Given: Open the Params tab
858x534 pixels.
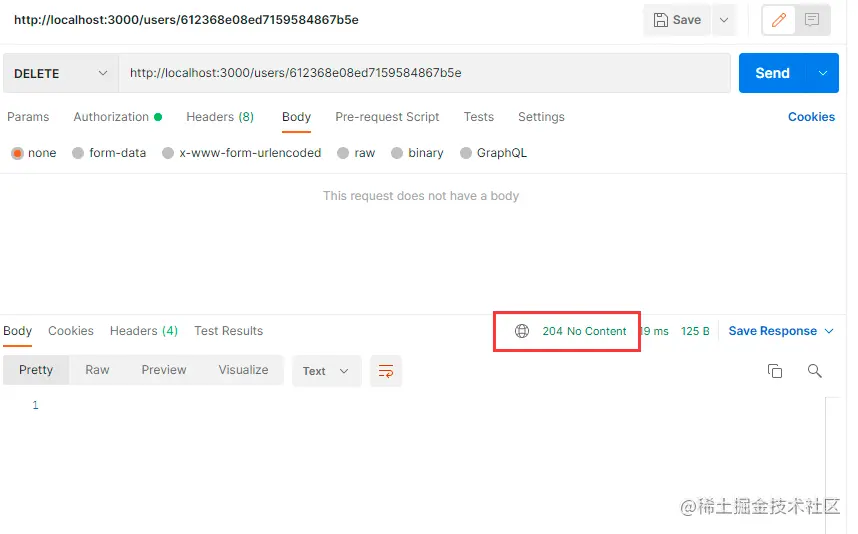Looking at the screenshot, I should (28, 117).
